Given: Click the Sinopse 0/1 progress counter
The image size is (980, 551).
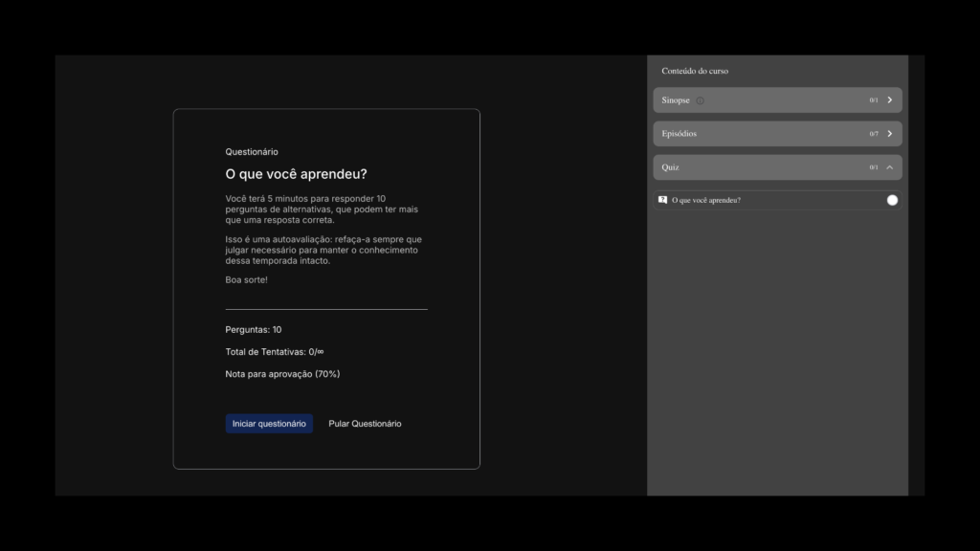Looking at the screenshot, I should click(x=874, y=100).
